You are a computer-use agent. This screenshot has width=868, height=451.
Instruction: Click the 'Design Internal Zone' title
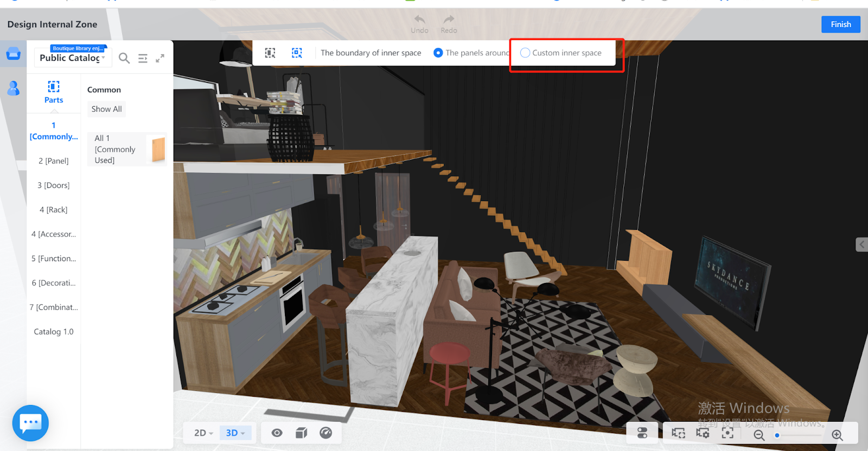(x=53, y=24)
